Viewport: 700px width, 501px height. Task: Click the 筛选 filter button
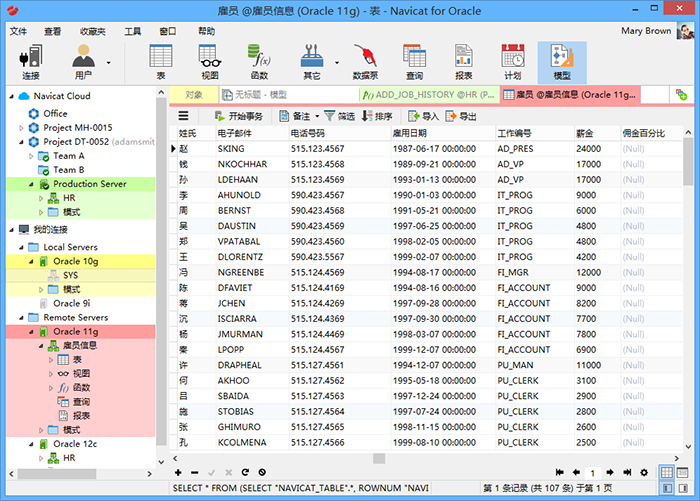pos(339,116)
